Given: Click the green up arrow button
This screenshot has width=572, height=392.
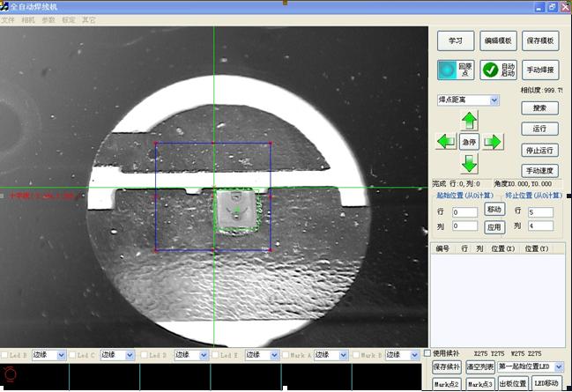Looking at the screenshot, I should (470, 121).
